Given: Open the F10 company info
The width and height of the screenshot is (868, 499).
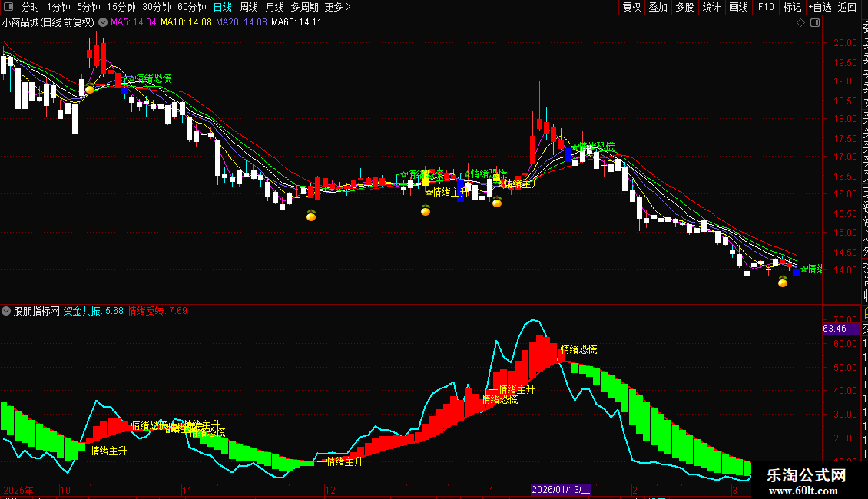Looking at the screenshot, I should (766, 7).
